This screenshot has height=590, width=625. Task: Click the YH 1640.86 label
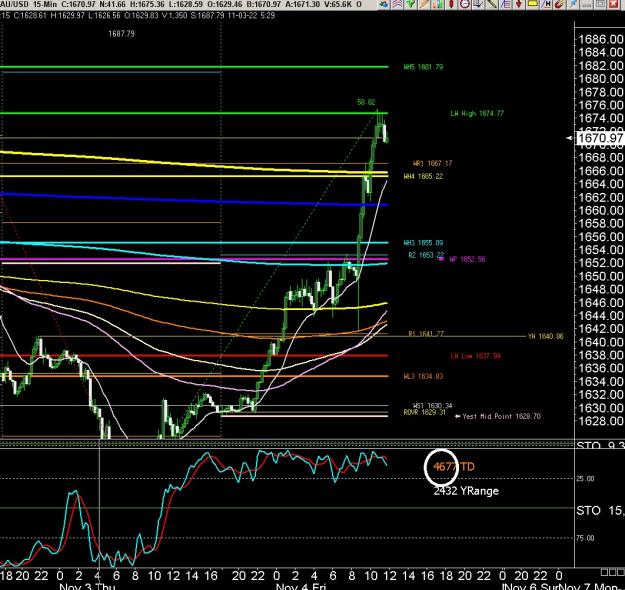[546, 336]
